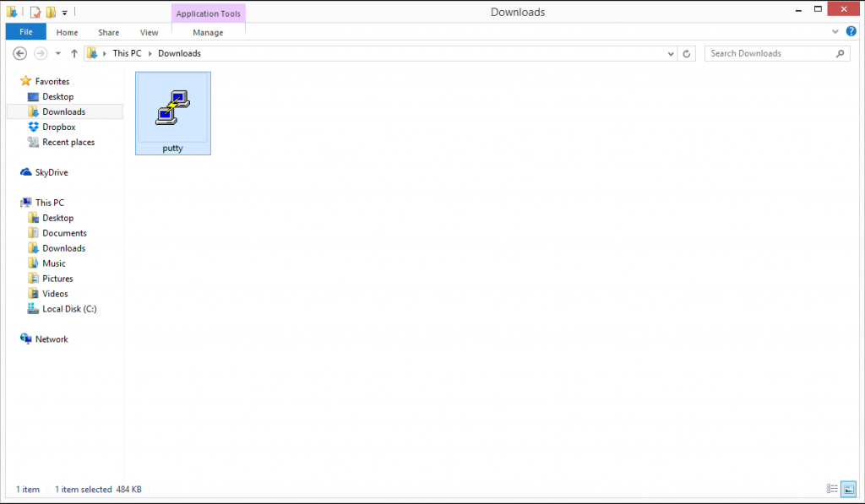Open Recent places under Favorites
Viewport: 865px width, 504px height.
61,143
